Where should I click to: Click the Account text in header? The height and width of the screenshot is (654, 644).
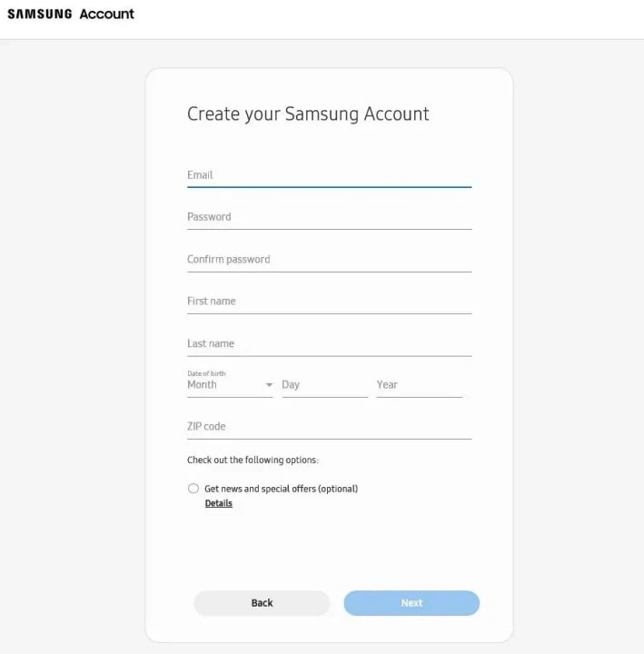point(106,15)
